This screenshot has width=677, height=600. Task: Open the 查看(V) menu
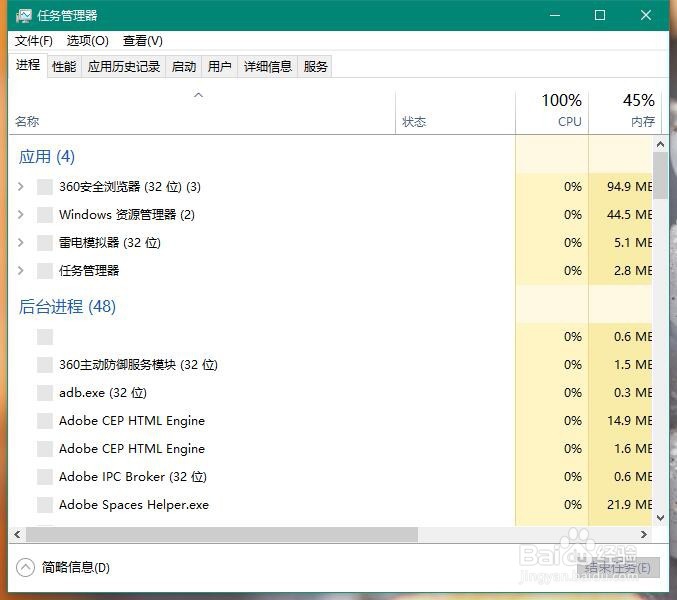142,41
